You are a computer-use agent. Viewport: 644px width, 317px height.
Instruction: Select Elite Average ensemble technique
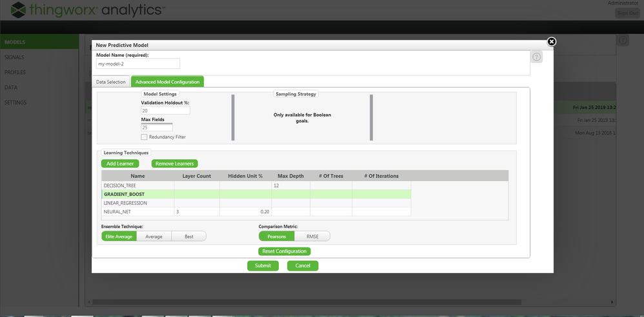tap(119, 236)
